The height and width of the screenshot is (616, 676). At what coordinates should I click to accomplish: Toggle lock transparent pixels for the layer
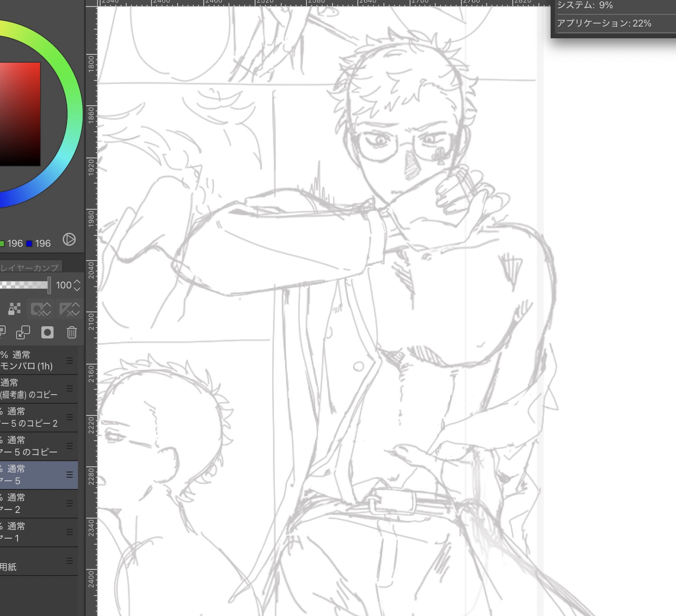pos(14,309)
